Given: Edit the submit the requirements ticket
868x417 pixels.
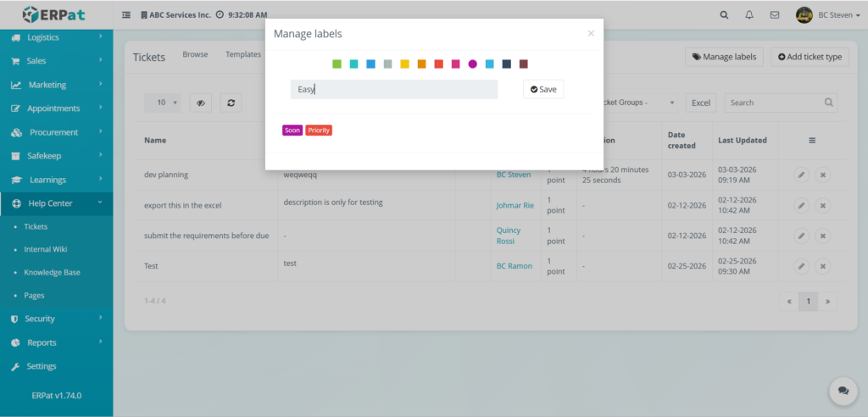Looking at the screenshot, I should click(801, 236).
